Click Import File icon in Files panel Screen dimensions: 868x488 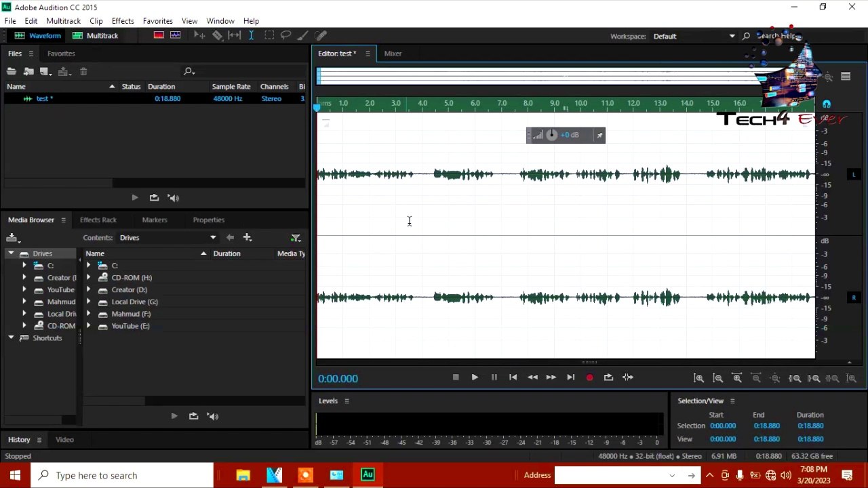tap(28, 71)
